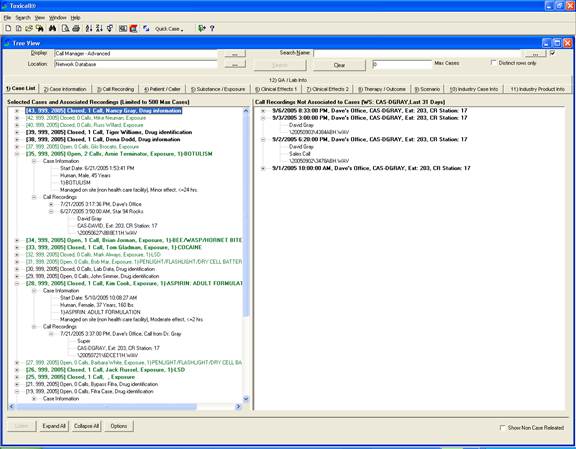Switch to the 2) Case Information tab
The height and width of the screenshot is (449, 576).
click(x=65, y=89)
